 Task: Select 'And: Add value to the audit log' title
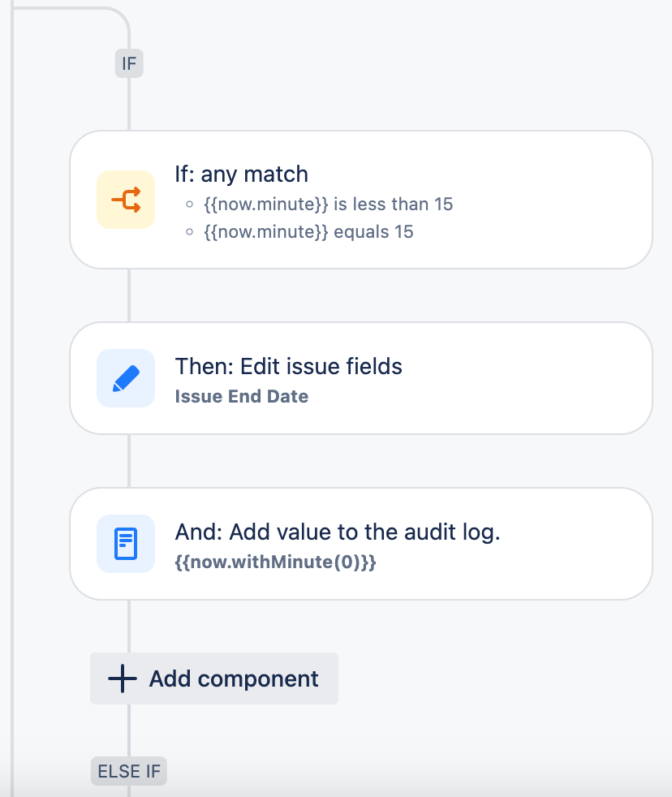pos(338,532)
